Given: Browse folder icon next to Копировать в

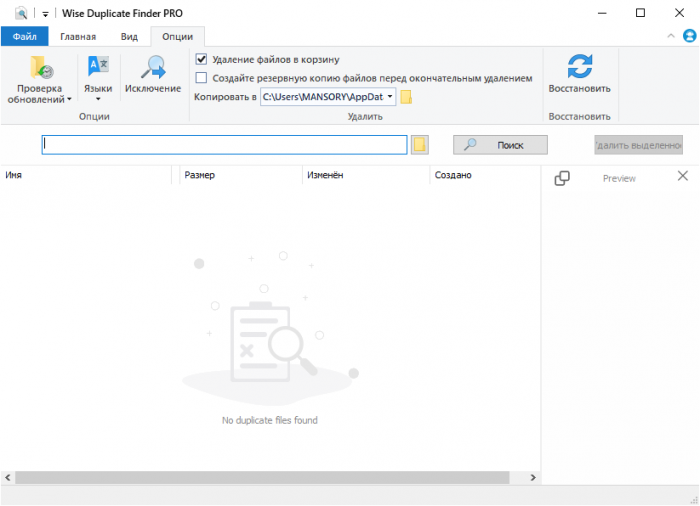Looking at the screenshot, I should tap(406, 97).
